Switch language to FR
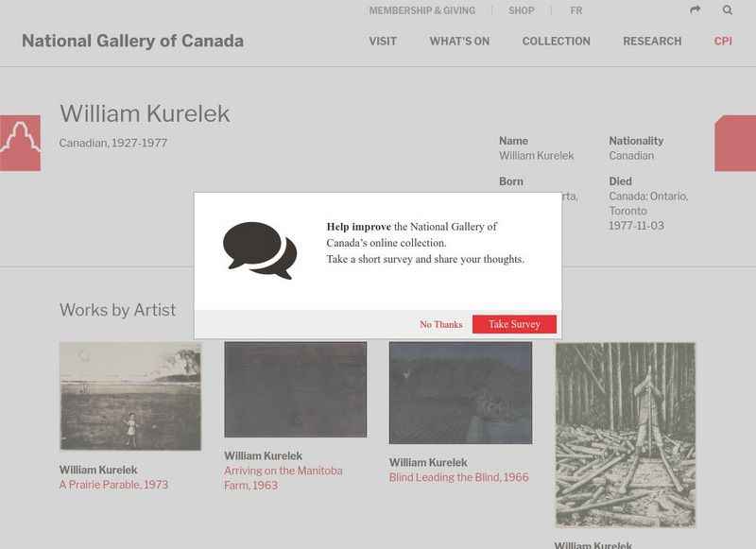This screenshot has width=756, height=549. pyautogui.click(x=576, y=11)
